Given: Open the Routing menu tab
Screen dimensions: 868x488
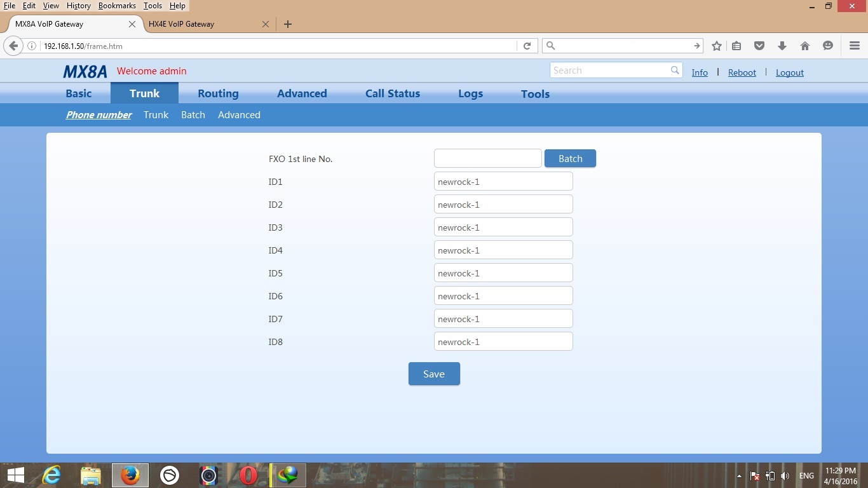Looking at the screenshot, I should point(218,93).
